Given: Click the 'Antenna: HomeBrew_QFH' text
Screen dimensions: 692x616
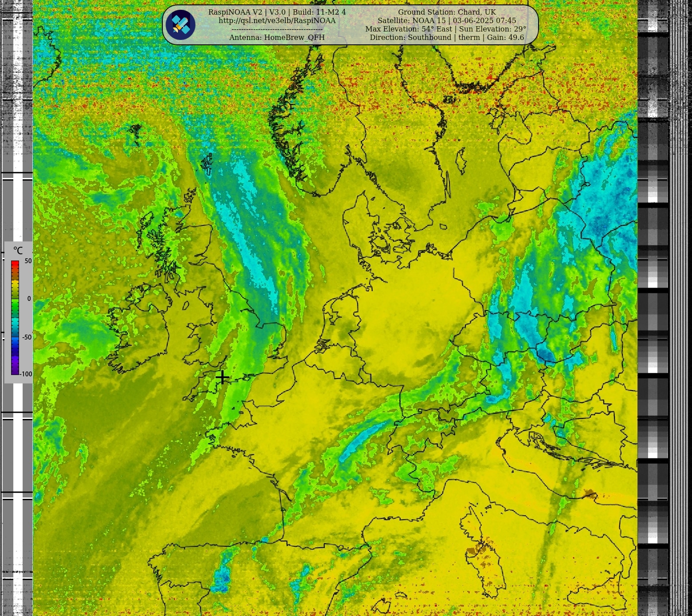Looking at the screenshot, I should 277,37.
